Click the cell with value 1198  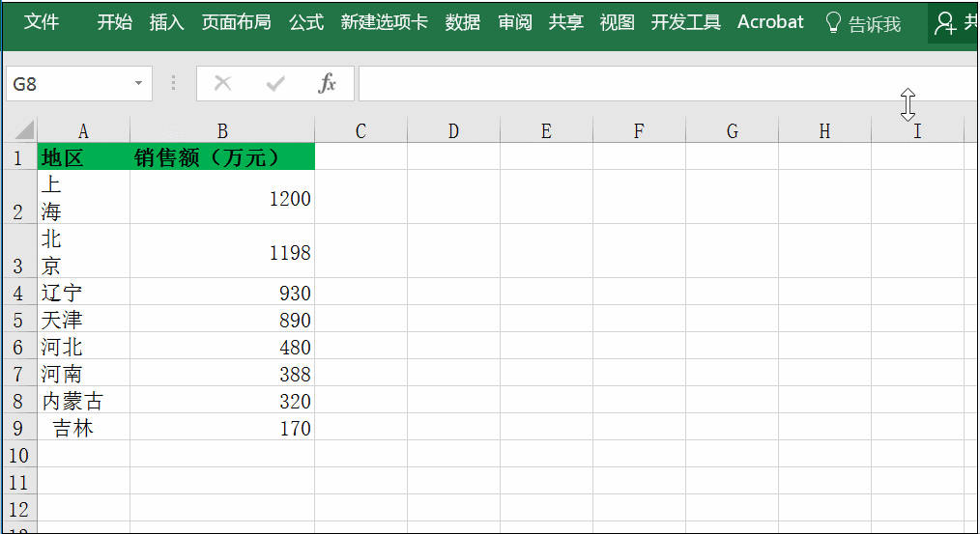222,251
